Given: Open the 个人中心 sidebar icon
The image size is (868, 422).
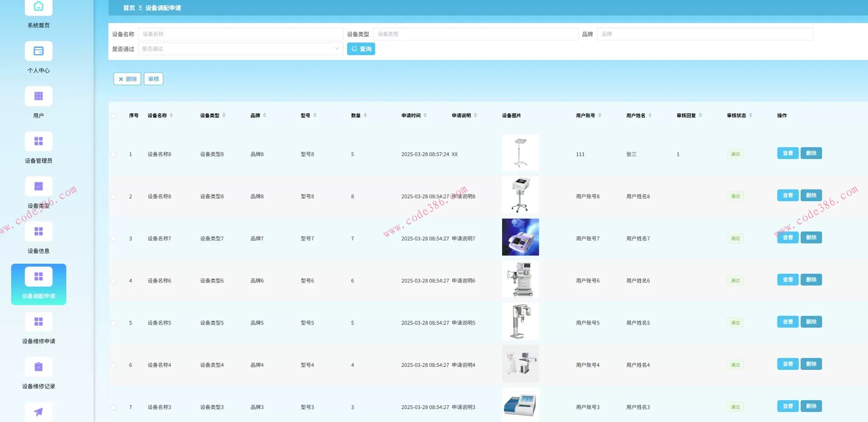Looking at the screenshot, I should 38,51.
